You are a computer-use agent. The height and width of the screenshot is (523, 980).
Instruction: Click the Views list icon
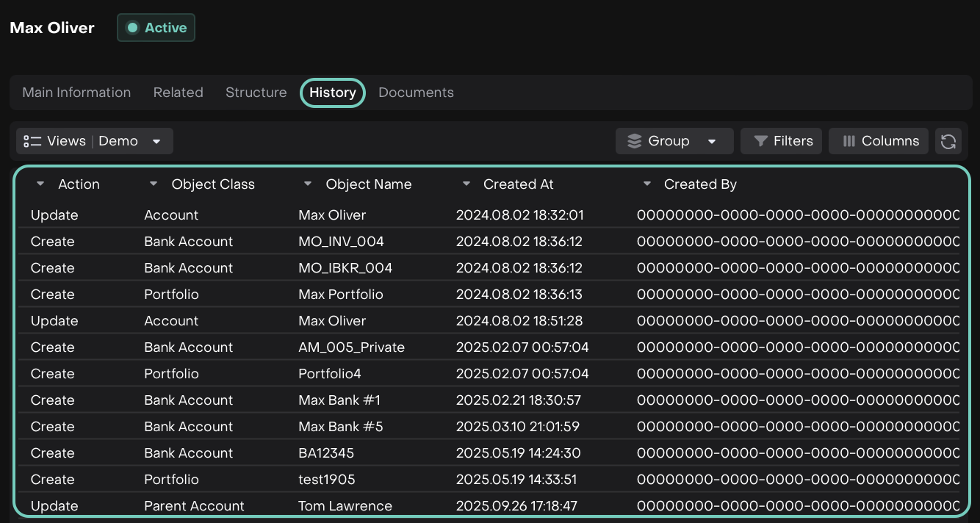coord(32,141)
